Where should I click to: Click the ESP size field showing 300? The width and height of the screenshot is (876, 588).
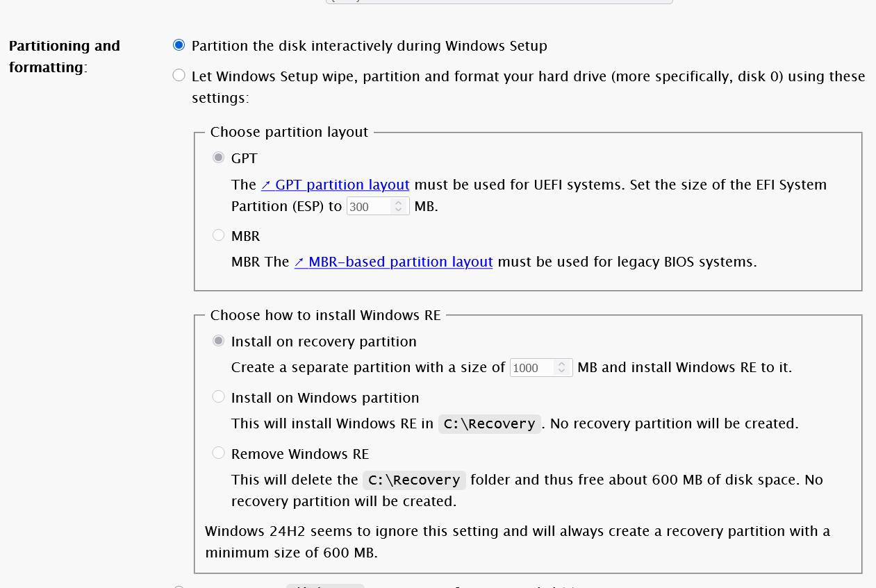tap(368, 207)
